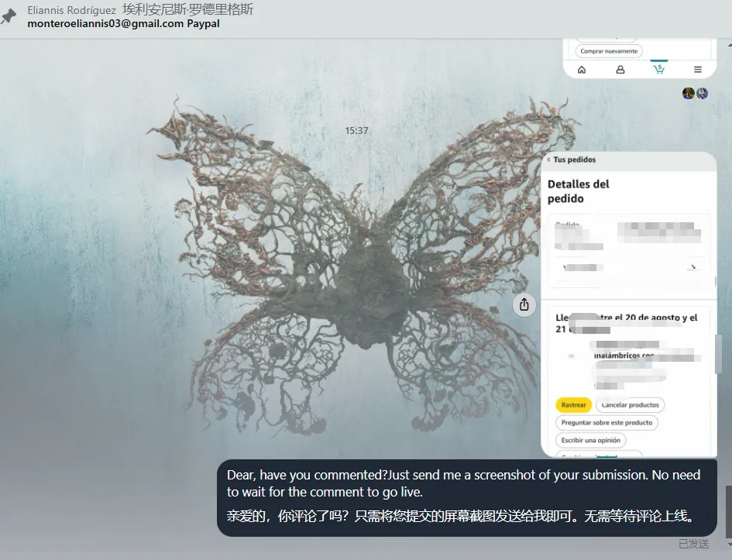Click the 已发送 sent status label
The image size is (732, 560).
click(694, 544)
